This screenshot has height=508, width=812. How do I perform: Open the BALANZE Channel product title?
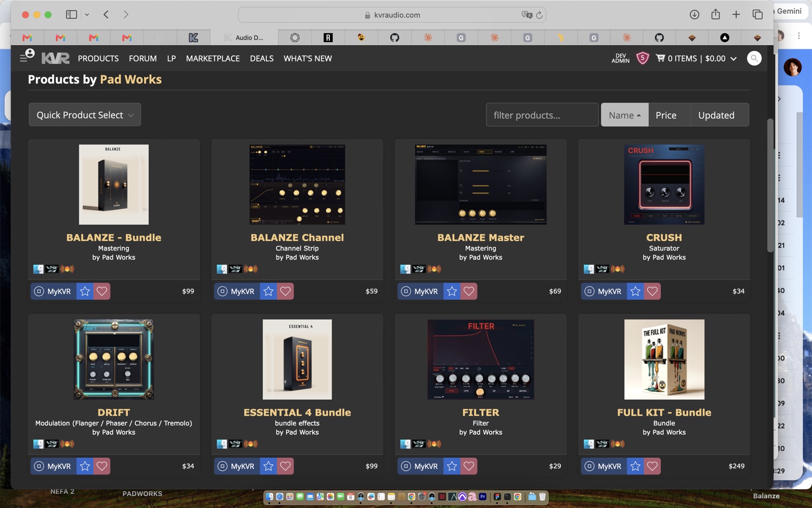coord(297,237)
